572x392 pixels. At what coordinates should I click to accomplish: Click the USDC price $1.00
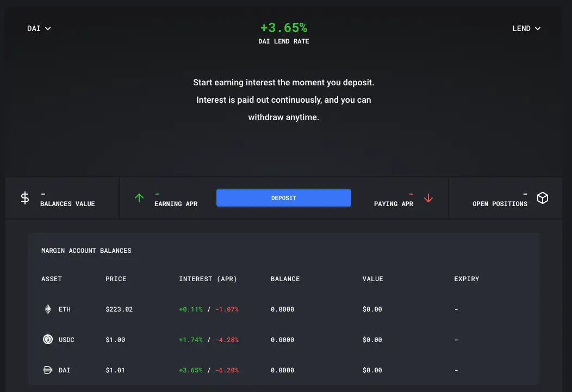(115, 339)
